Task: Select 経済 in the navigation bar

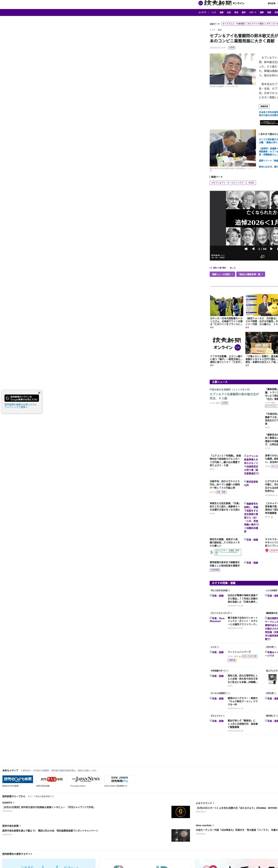Action: pyautogui.click(x=244, y=12)
